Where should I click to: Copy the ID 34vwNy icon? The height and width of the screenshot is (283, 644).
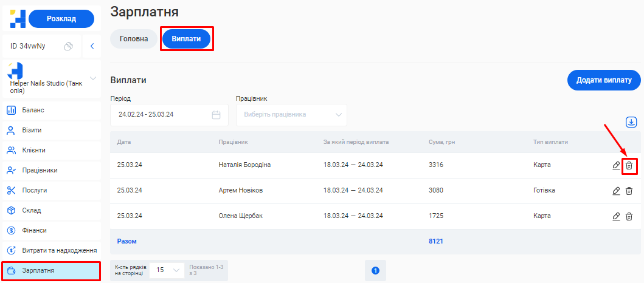69,46
